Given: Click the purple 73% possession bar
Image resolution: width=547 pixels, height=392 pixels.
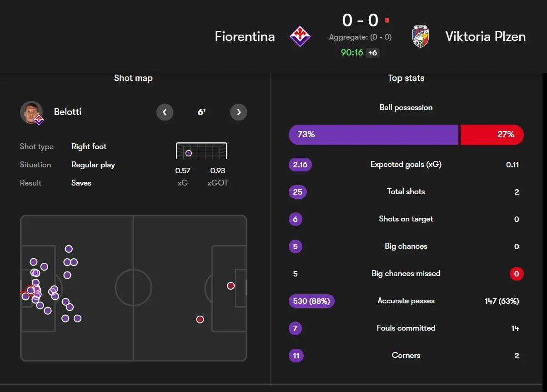Looking at the screenshot, I should [373, 135].
